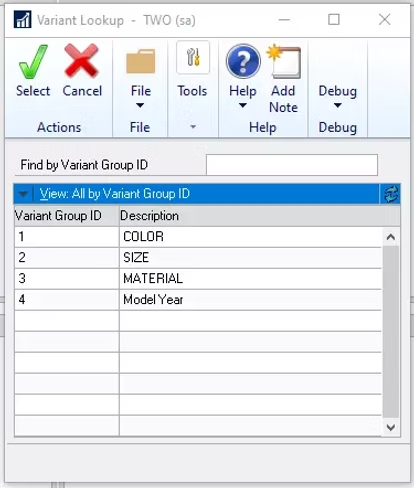Expand the File dropdown arrow
Screen dimensions: 414x488
click(140, 105)
